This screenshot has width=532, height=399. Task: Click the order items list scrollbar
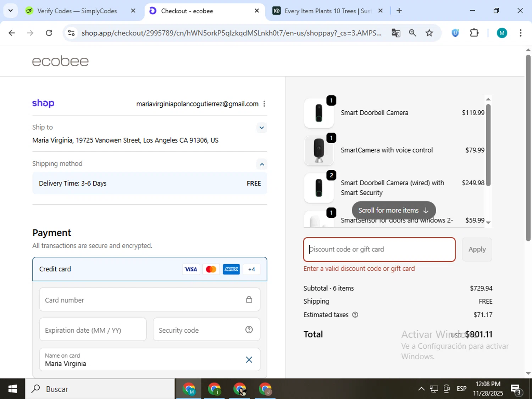pos(488,145)
